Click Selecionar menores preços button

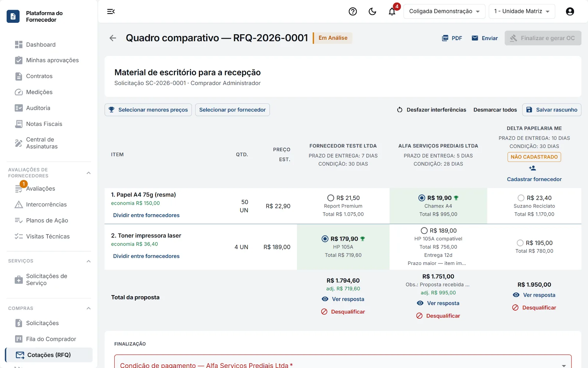click(x=148, y=110)
